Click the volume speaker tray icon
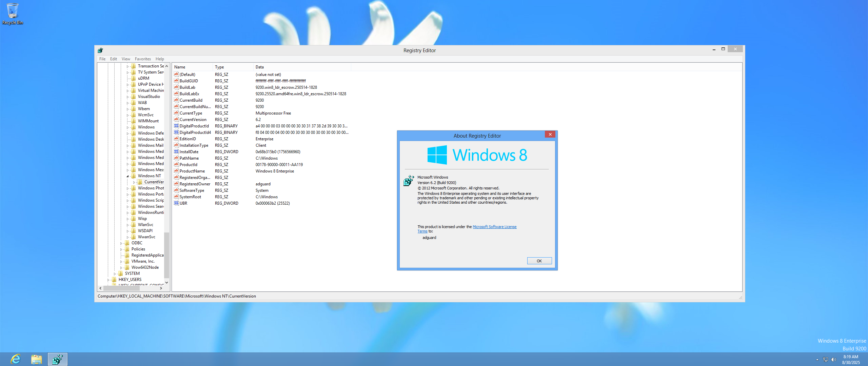The width and height of the screenshot is (868, 366). pyautogui.click(x=833, y=360)
